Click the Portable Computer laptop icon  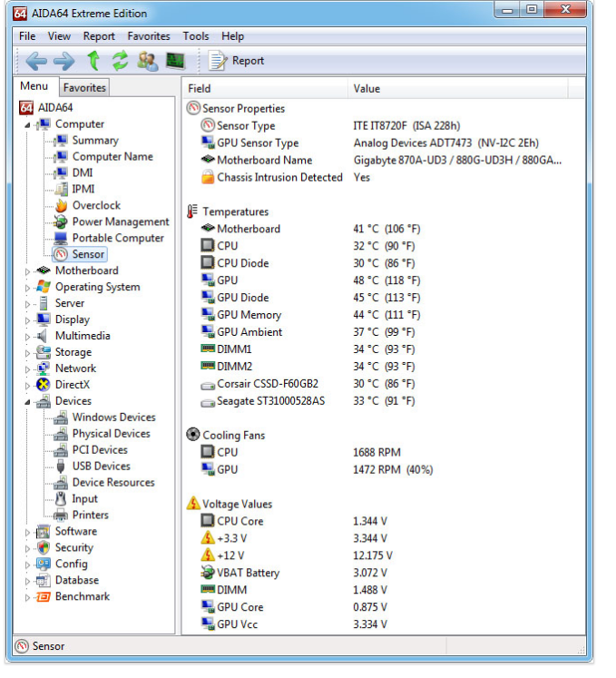[61, 238]
